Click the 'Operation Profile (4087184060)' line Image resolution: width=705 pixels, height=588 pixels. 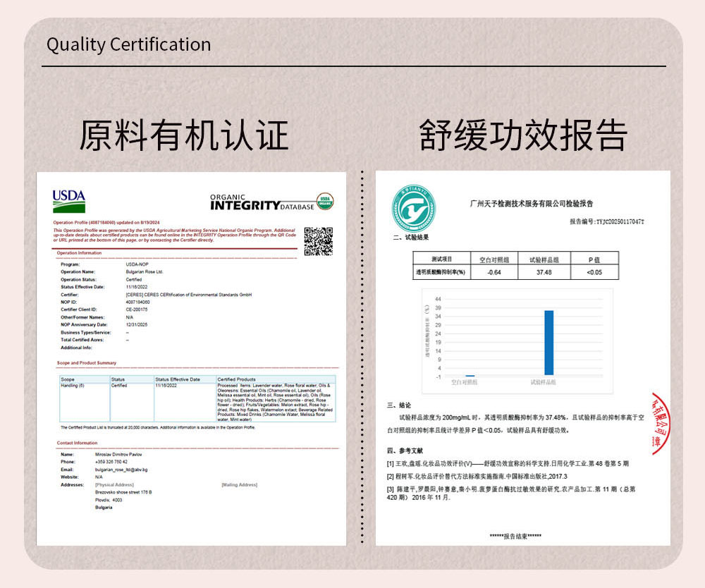tap(106, 223)
